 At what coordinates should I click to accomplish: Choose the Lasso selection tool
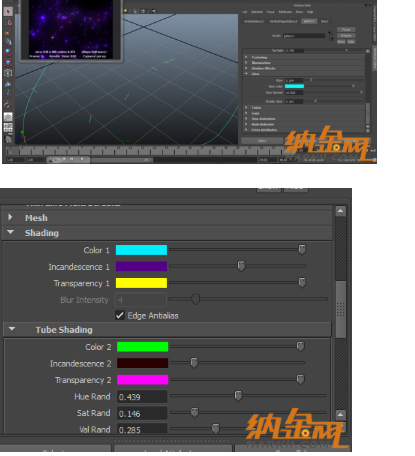8,22
